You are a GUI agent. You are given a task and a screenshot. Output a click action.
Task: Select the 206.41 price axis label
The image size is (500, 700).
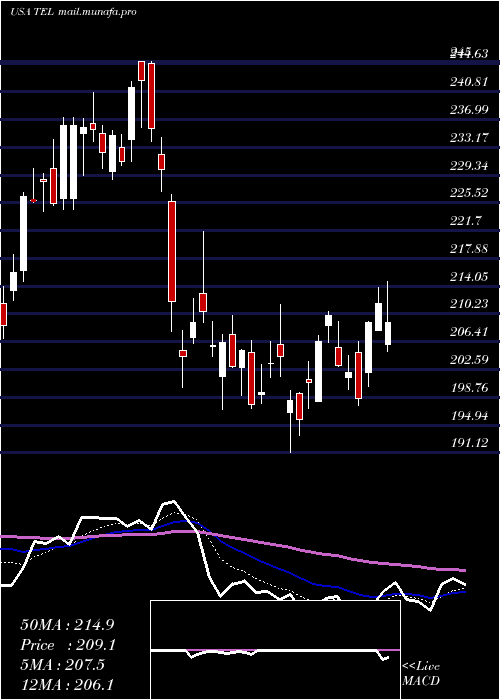click(469, 332)
